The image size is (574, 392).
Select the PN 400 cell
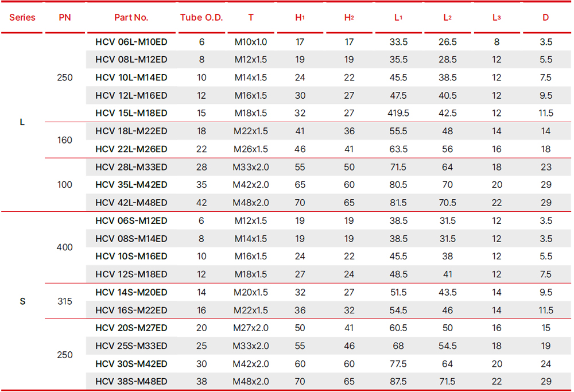(65, 247)
